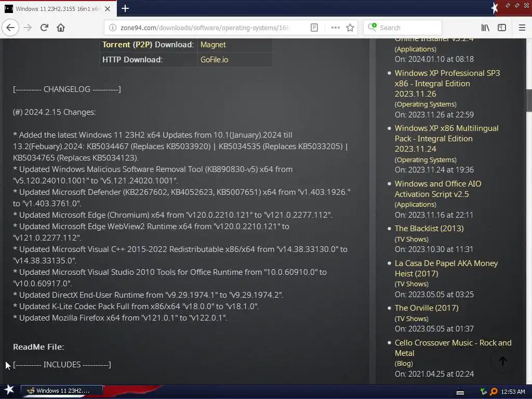Open the Magnet torrent link
This screenshot has width=532, height=399.
pos(213,45)
